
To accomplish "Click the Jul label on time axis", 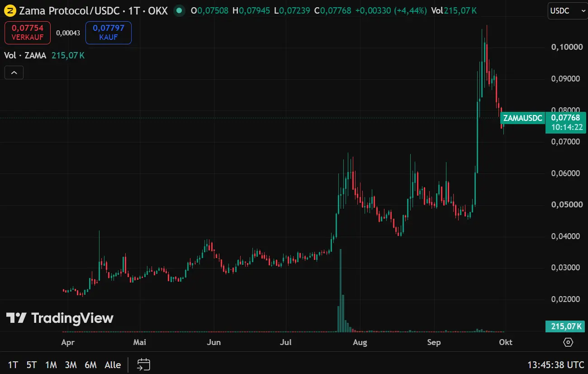I will [285, 342].
